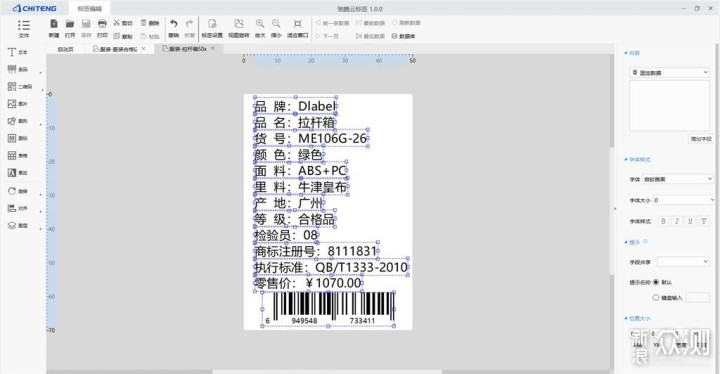
Task: Switch to the 启动页 start page tab
Action: click(x=65, y=49)
